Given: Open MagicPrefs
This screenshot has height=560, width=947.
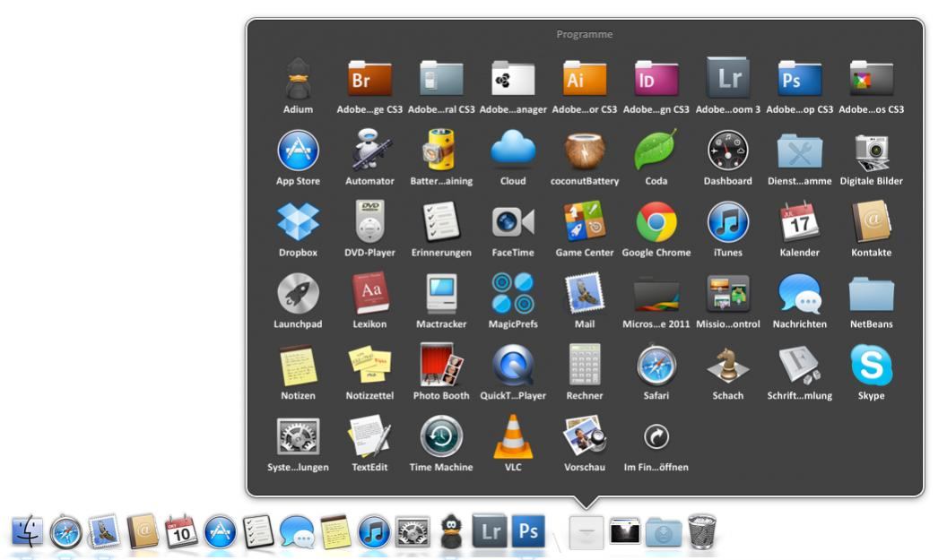Looking at the screenshot, I should point(513,294).
